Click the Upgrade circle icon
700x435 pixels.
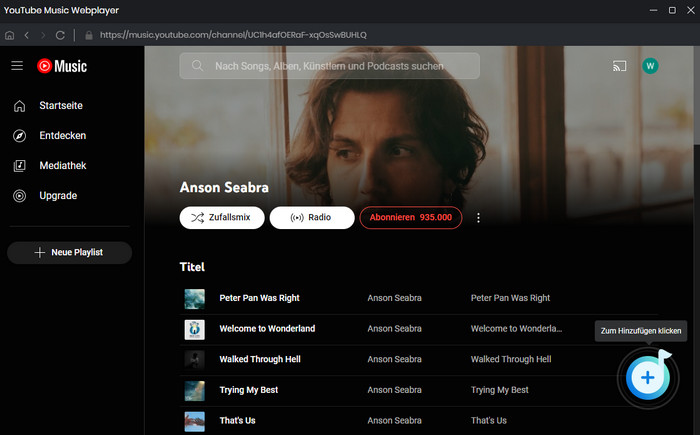(19, 196)
